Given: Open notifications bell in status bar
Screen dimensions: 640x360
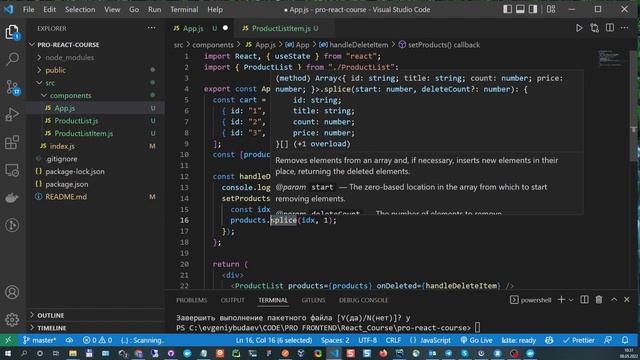Looking at the screenshot, I should coord(625,340).
